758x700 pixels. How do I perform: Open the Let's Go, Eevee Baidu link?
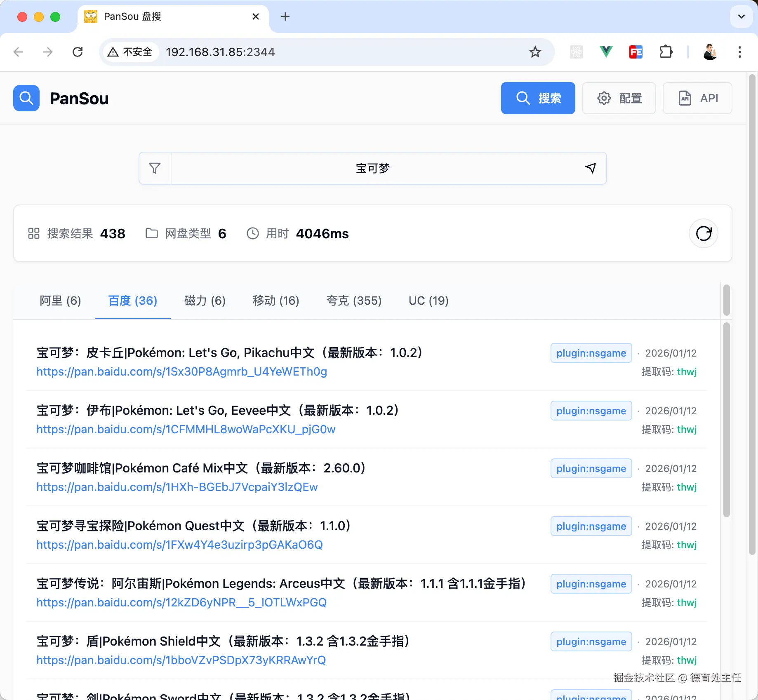click(186, 430)
